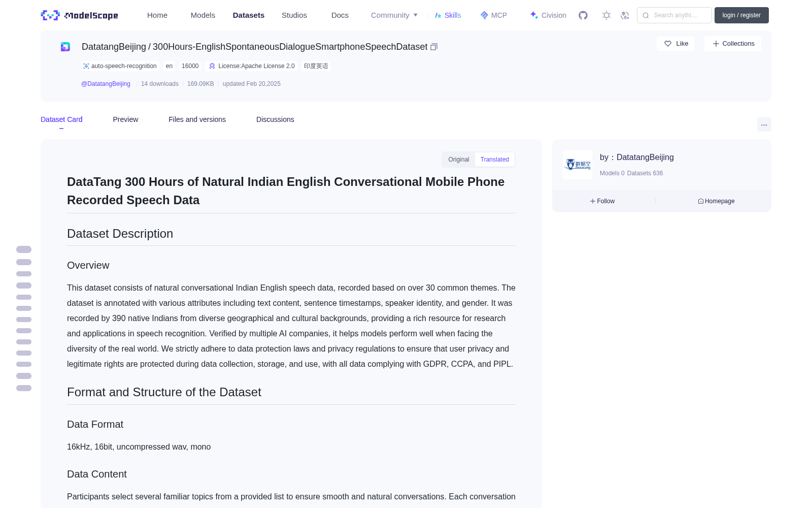Select the Dataset Card tab
This screenshot has height=508, width=812.
61,119
